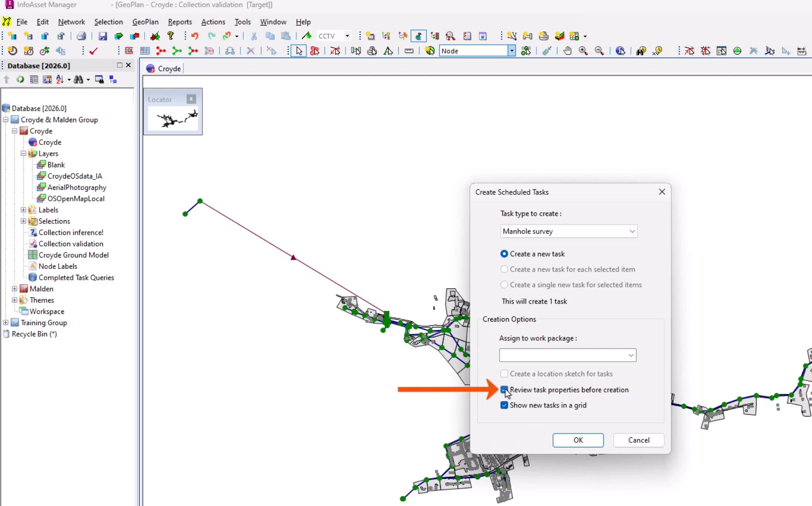Open the Network menu
Image resolution: width=812 pixels, height=506 pixels.
pos(71,21)
